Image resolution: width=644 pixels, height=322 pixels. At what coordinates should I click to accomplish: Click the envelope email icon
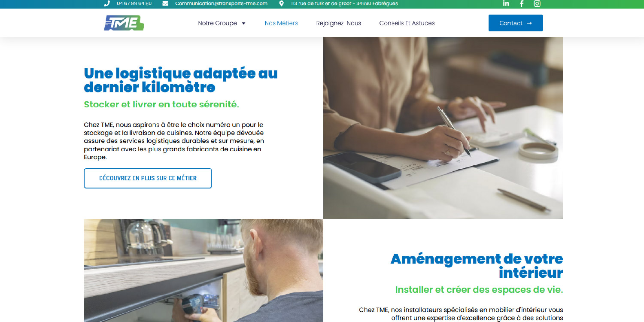pyautogui.click(x=165, y=3)
